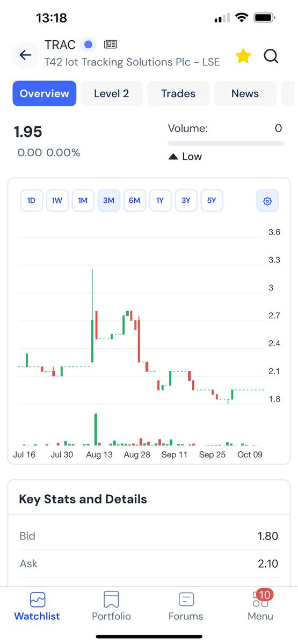Open chart settings gear icon
This screenshot has height=644, width=298.
click(267, 201)
